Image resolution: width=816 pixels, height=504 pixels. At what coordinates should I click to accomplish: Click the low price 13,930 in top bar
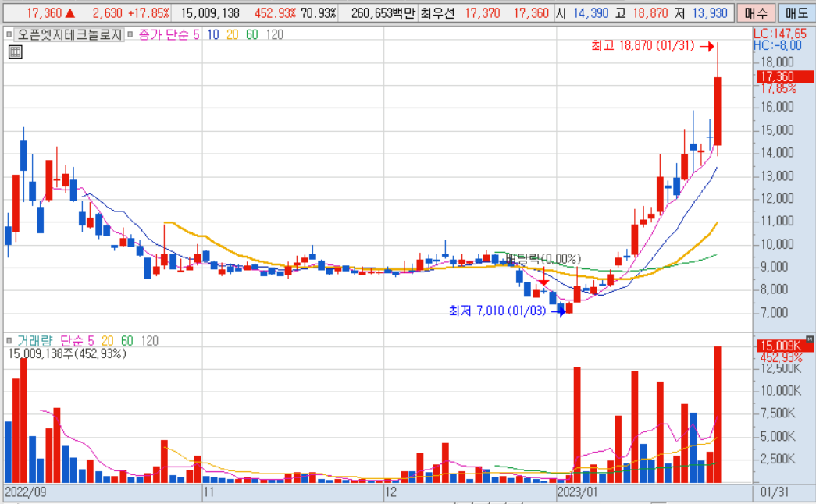pos(709,13)
